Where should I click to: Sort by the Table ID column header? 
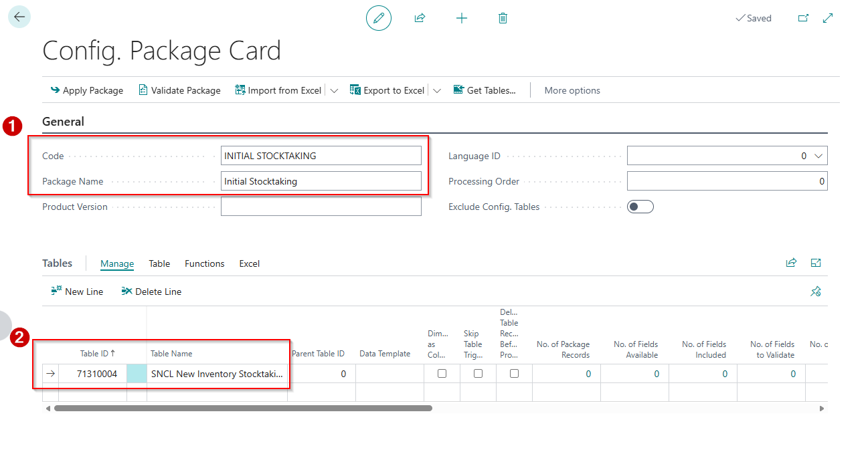(x=98, y=354)
